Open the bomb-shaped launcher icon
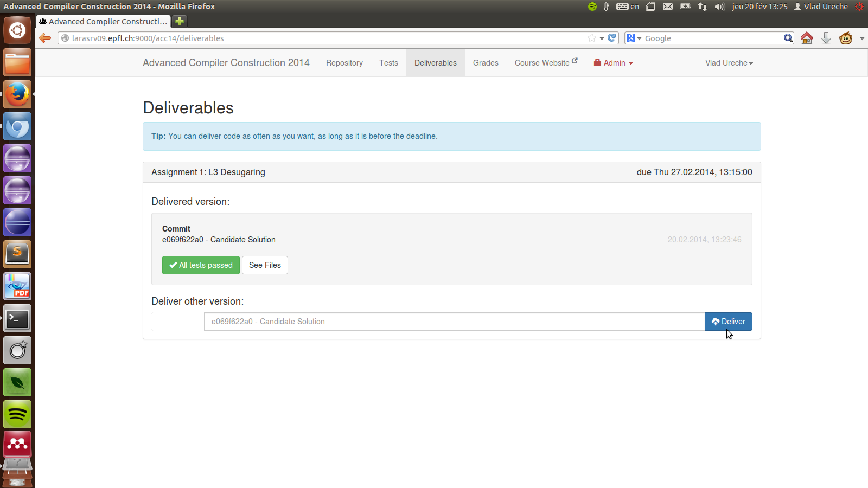 pyautogui.click(x=17, y=350)
